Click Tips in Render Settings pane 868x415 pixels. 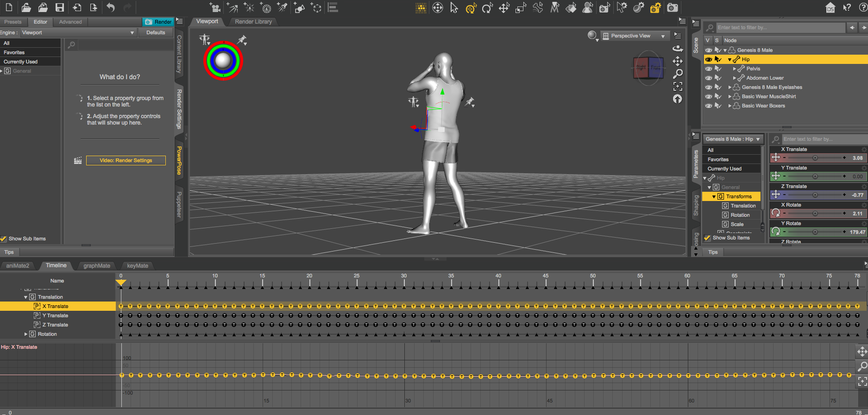[9, 252]
